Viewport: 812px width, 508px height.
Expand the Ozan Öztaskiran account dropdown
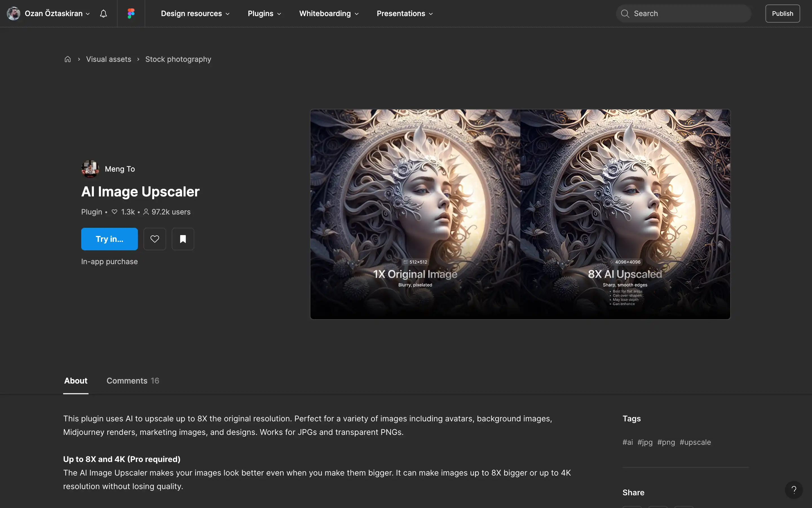(57, 14)
